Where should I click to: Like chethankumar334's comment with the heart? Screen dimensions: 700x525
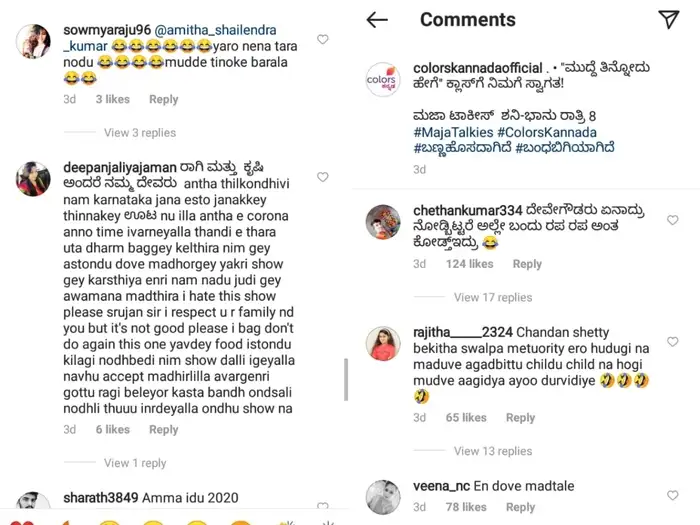pos(672,220)
